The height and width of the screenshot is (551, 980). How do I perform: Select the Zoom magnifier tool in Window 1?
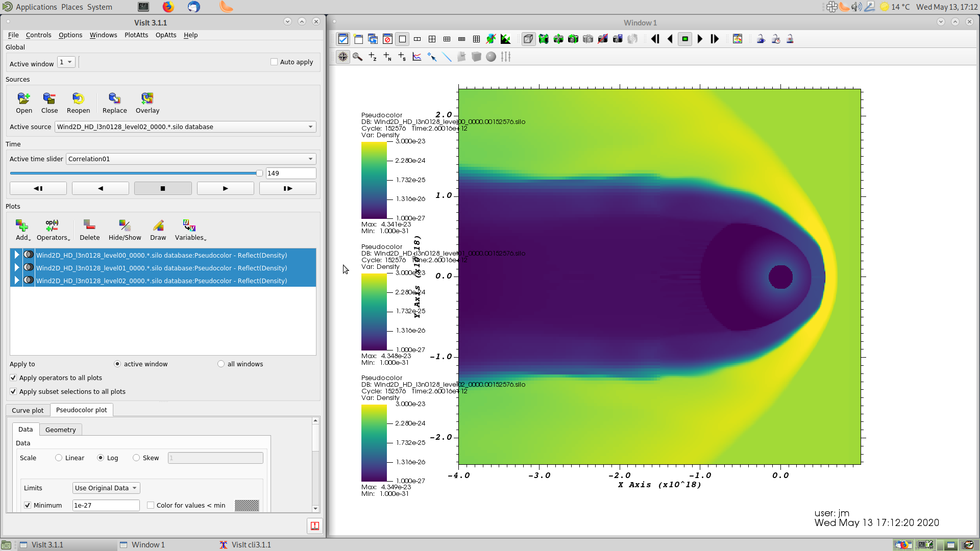(x=358, y=57)
